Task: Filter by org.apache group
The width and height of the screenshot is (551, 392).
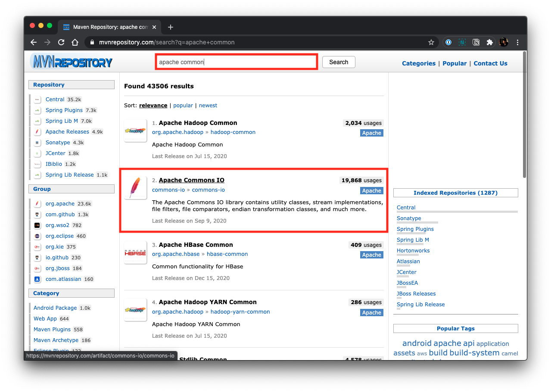Action: click(60, 204)
